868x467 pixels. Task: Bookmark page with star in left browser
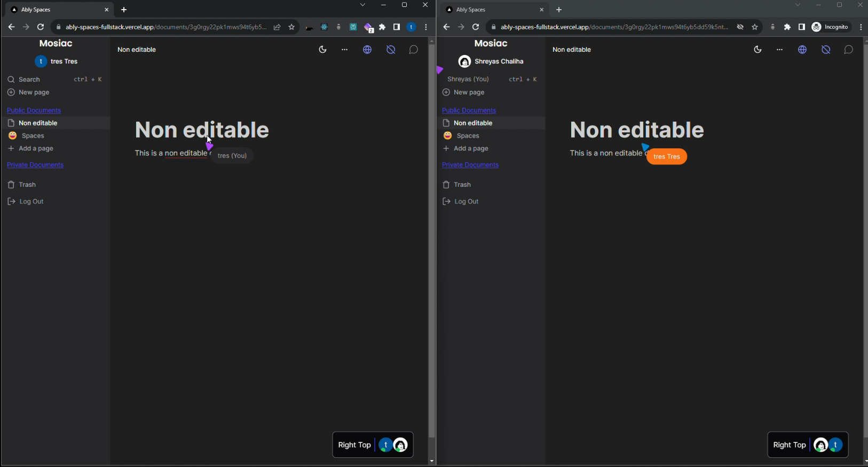point(291,27)
